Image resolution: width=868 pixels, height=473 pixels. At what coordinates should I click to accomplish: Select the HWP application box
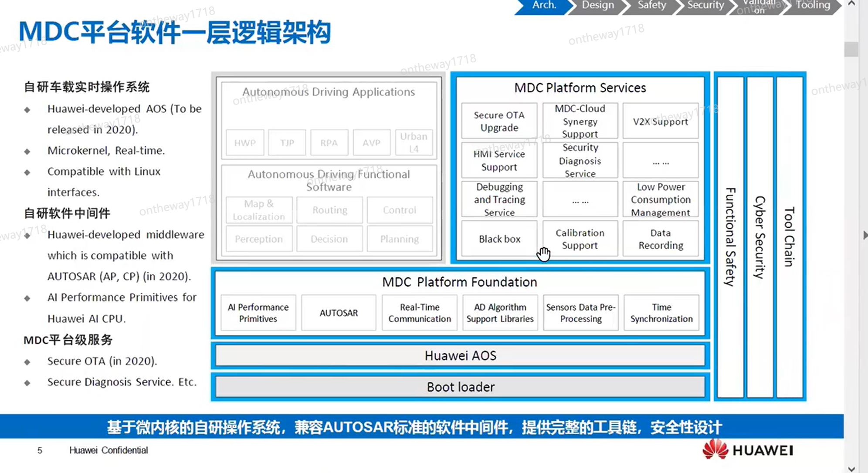pyautogui.click(x=245, y=142)
